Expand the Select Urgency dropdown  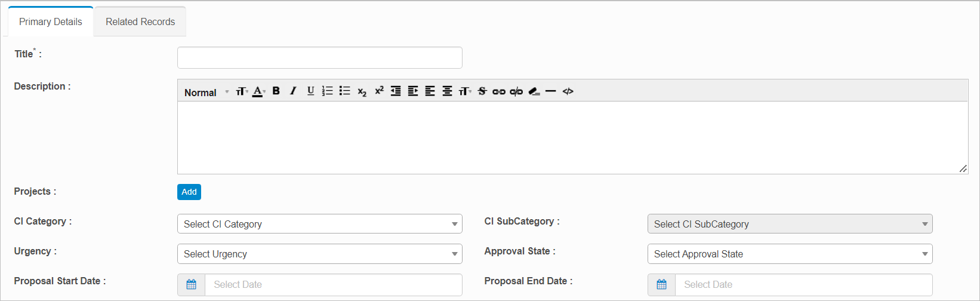point(319,254)
